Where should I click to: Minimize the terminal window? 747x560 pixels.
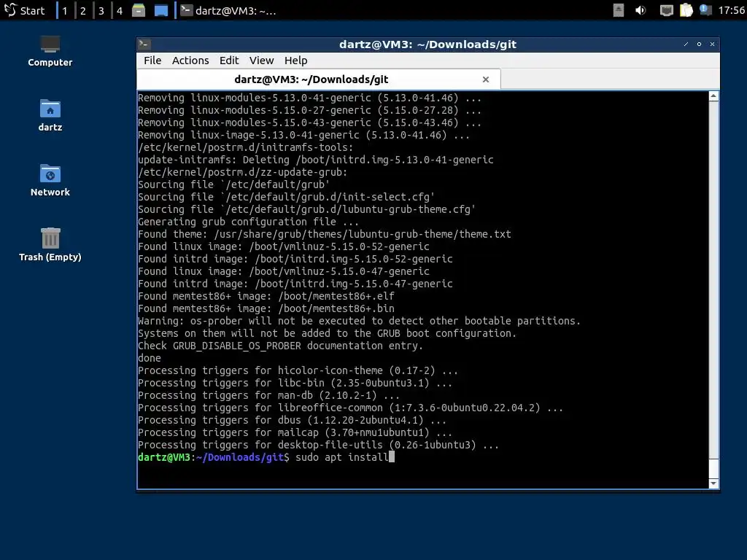pos(686,44)
